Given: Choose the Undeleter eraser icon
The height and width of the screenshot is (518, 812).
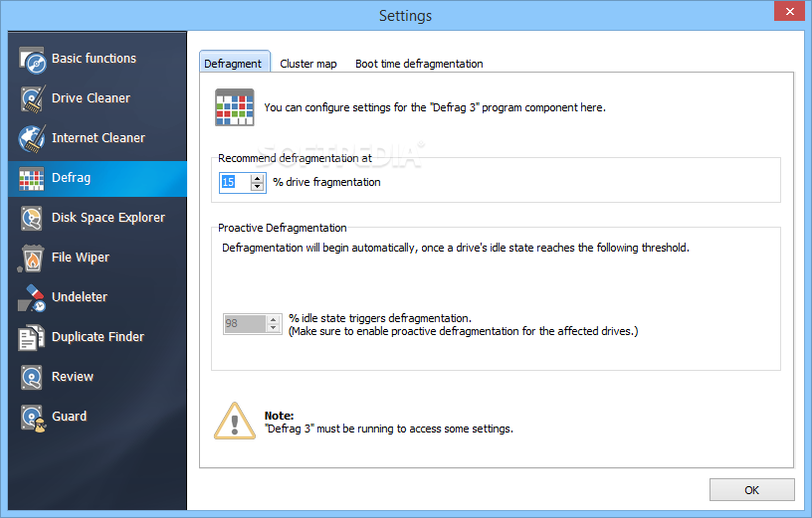Looking at the screenshot, I should click(x=32, y=297).
